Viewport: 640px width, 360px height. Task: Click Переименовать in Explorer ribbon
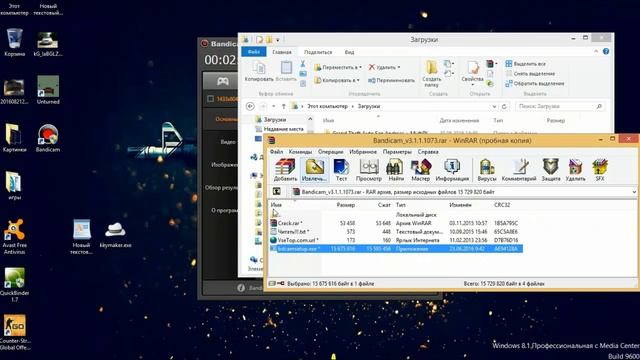[391, 80]
